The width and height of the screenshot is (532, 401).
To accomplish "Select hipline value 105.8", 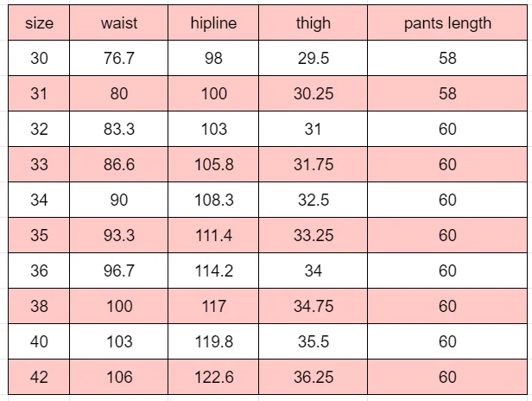I will pos(213,165).
